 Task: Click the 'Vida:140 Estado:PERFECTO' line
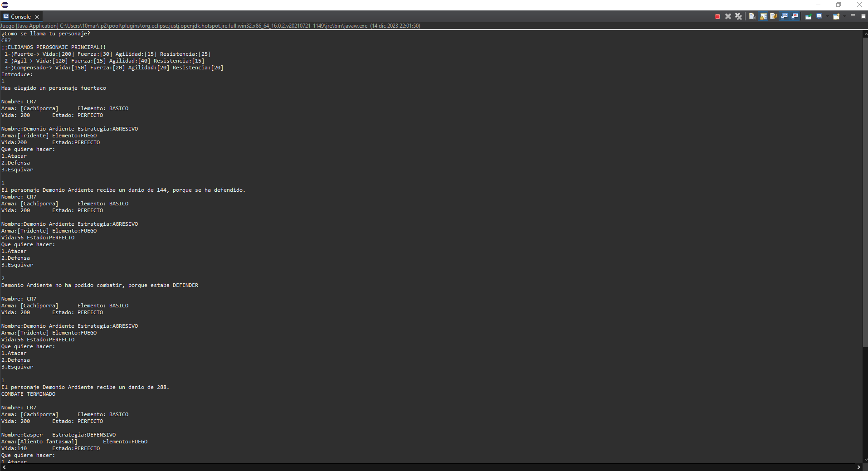[50, 448]
